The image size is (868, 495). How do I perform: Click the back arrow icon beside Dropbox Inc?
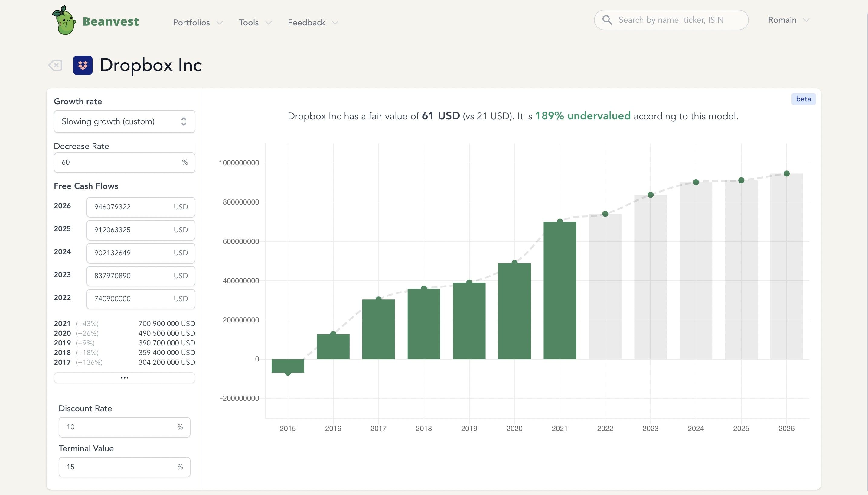tap(55, 65)
